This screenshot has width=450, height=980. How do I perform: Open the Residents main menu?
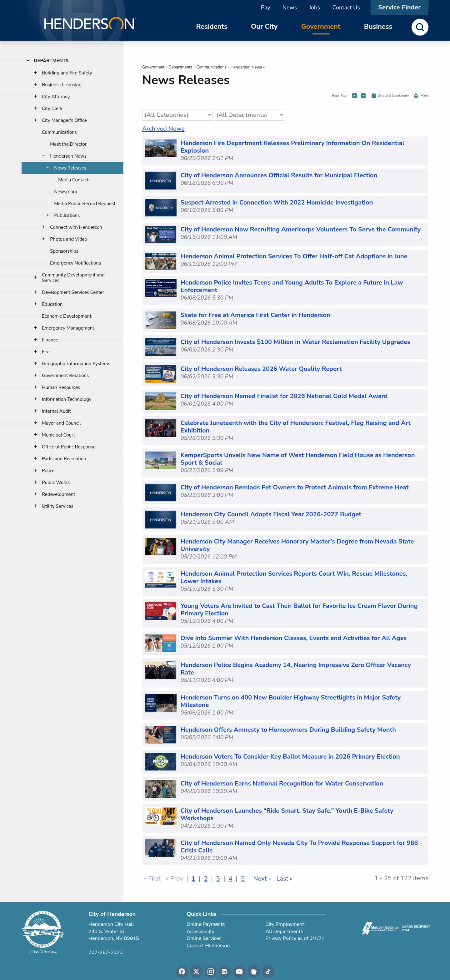pos(212,27)
